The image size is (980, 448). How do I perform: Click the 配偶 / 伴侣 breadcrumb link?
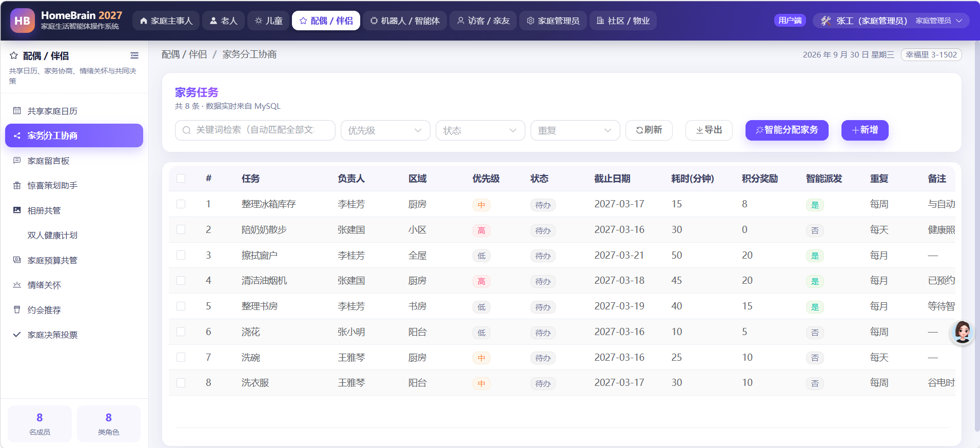184,54
